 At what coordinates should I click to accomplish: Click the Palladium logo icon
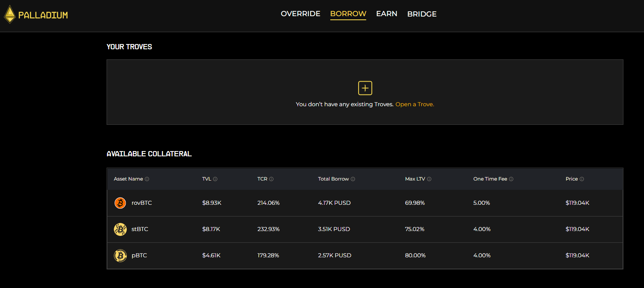[10, 15]
